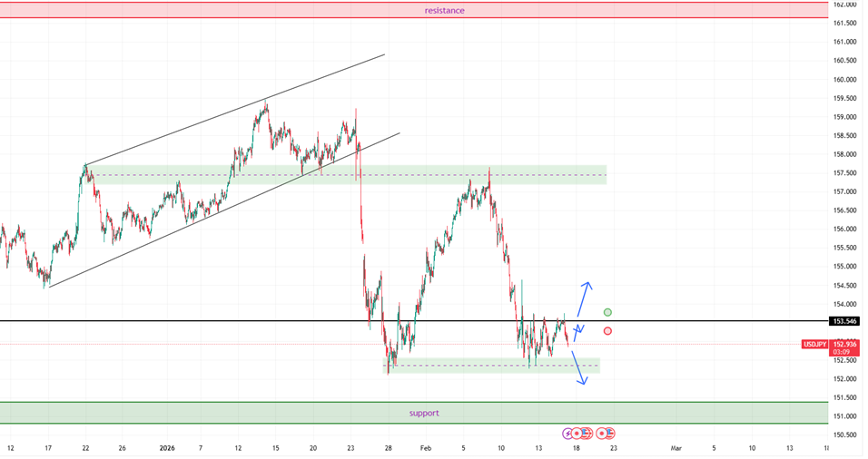Click the 160.000 level on price axis
The image size is (868, 459).
[844, 79]
